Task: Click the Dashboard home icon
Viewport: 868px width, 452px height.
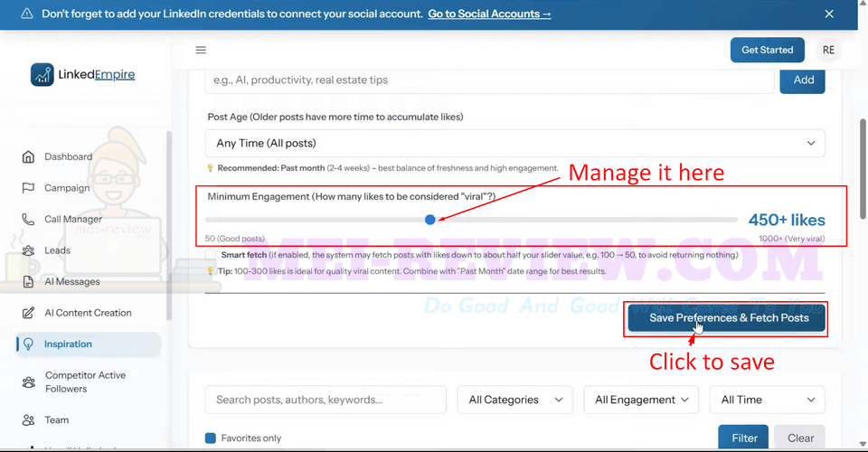Action: coord(28,156)
